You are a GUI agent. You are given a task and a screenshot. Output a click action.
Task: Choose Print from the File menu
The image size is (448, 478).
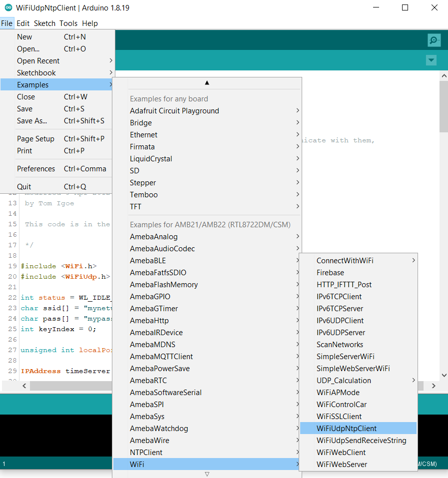(x=57, y=151)
